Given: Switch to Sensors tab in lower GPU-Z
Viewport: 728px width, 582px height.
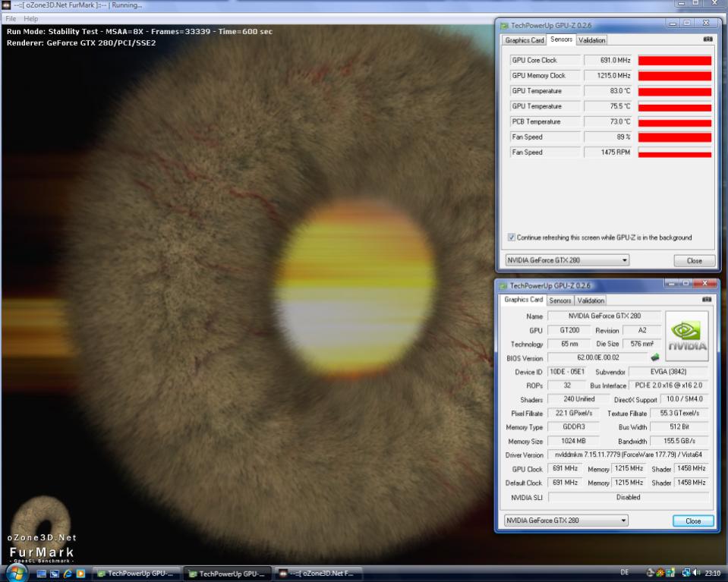Looking at the screenshot, I should [560, 300].
